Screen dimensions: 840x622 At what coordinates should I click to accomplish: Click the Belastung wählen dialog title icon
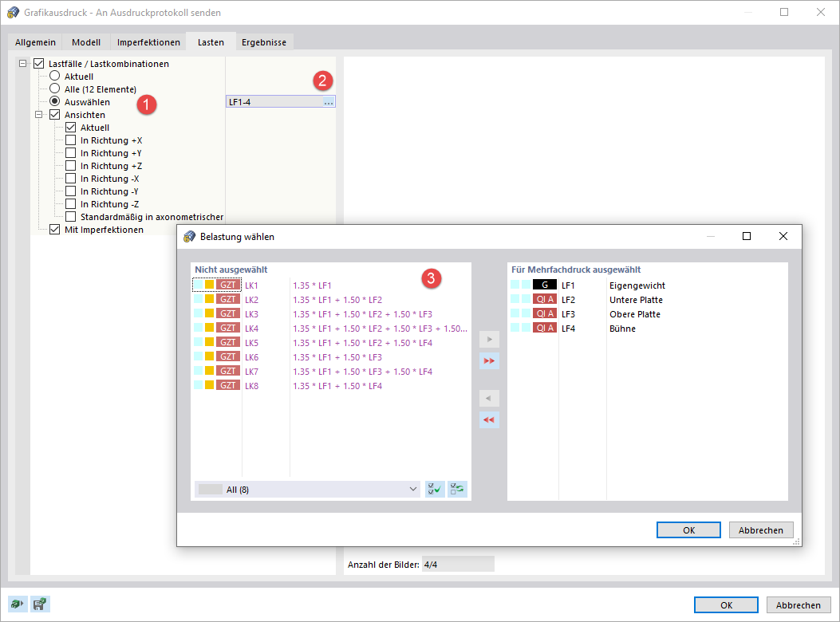click(190, 236)
